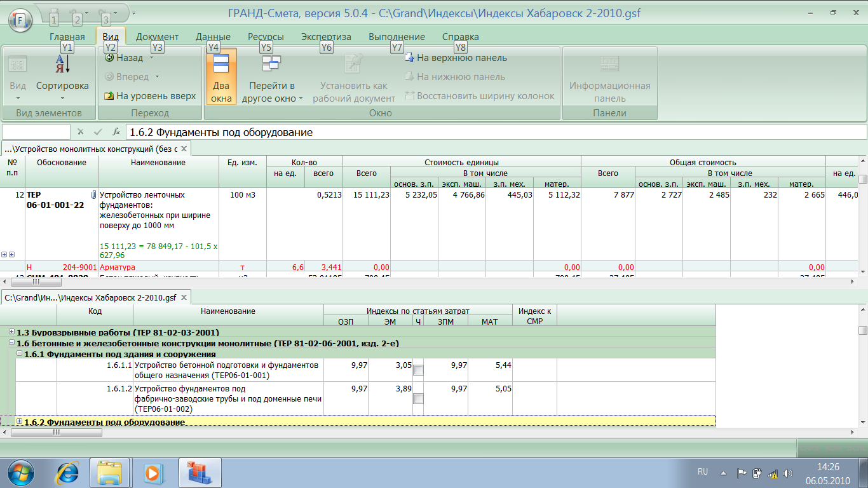Click the GRAND-Smeta application round button
Screen dimensions: 868x488
pos(20,20)
